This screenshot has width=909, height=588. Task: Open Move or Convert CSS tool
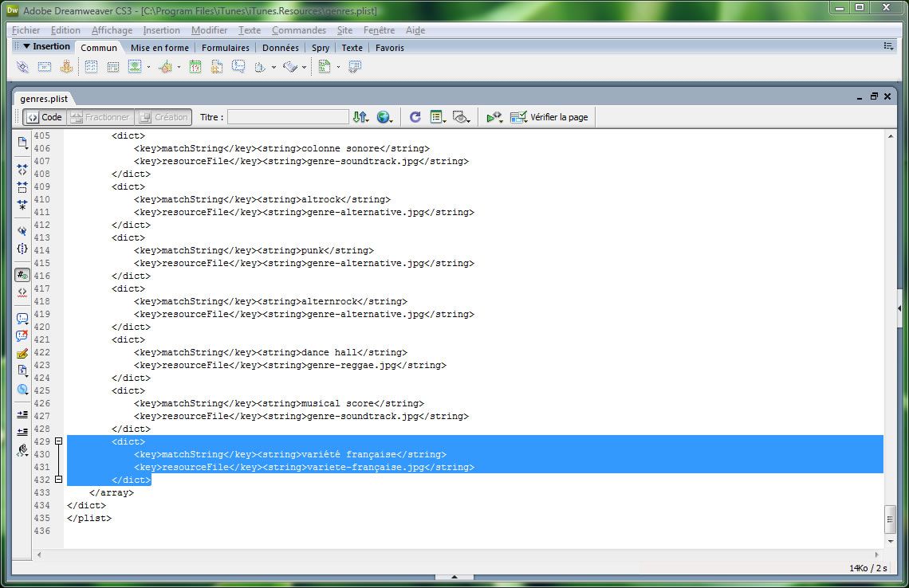click(22, 390)
